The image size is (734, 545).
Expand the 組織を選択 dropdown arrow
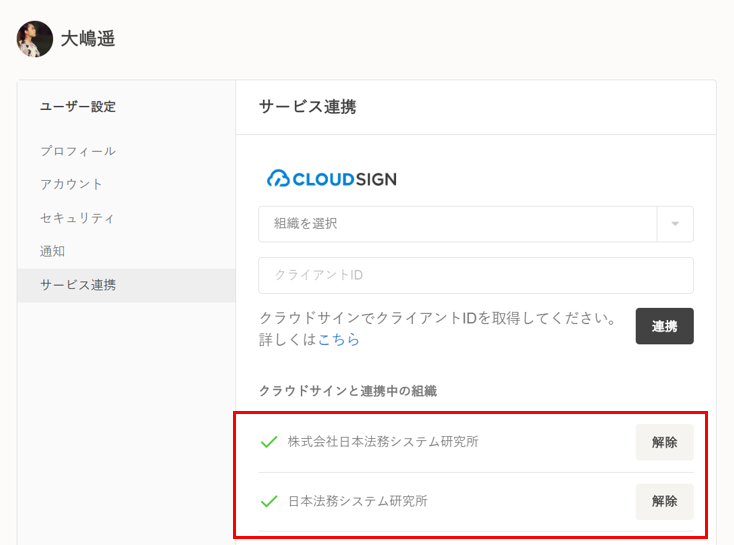click(675, 224)
